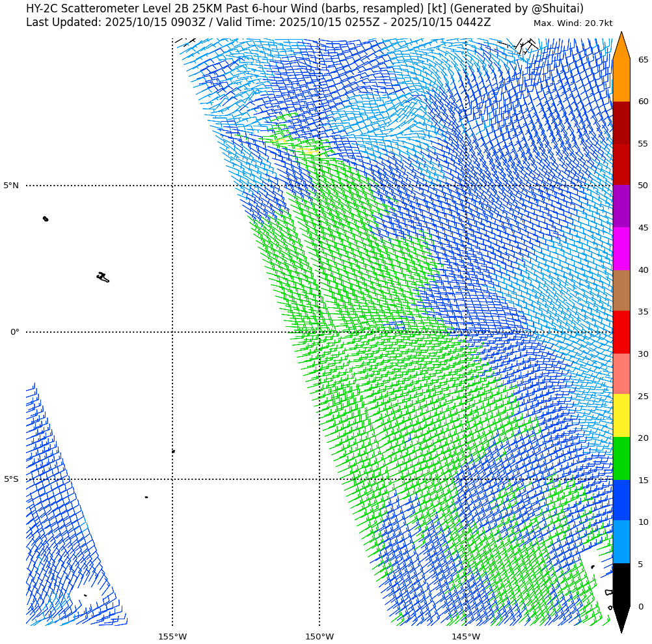This screenshot has height=644, width=652.
Task: Click the 155°W longitude axis label
Action: click(x=172, y=636)
